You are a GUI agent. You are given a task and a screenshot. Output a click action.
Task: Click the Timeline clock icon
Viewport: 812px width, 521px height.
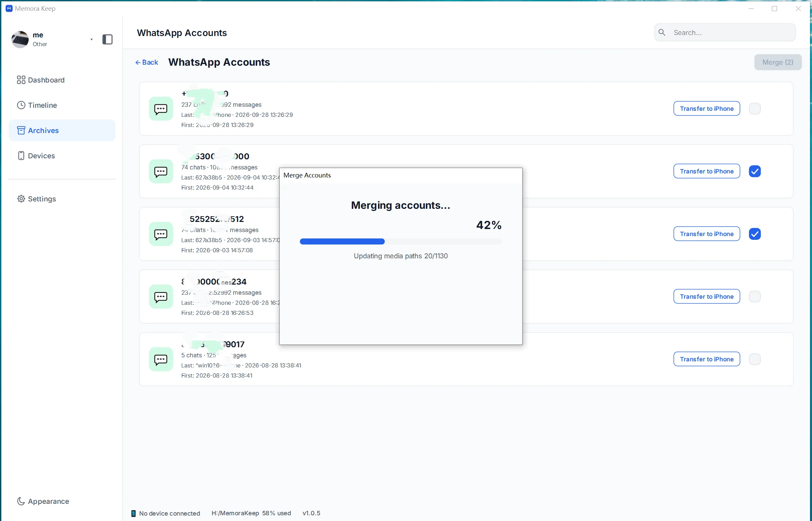pos(21,105)
